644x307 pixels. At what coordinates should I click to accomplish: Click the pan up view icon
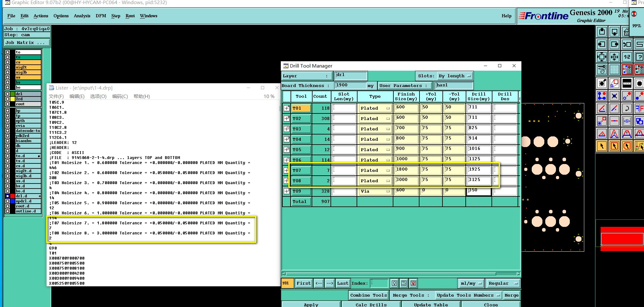(x=602, y=32)
